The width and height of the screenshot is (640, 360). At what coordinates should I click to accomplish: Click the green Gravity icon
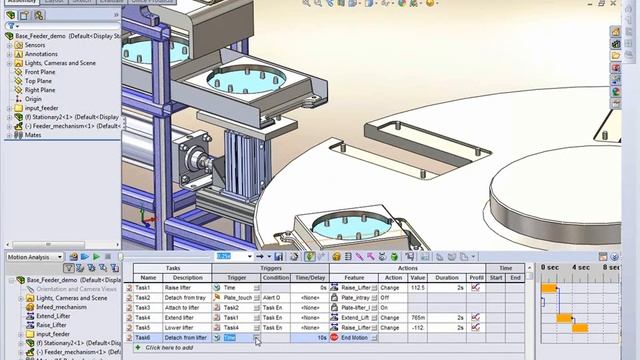pyautogui.click(x=394, y=257)
